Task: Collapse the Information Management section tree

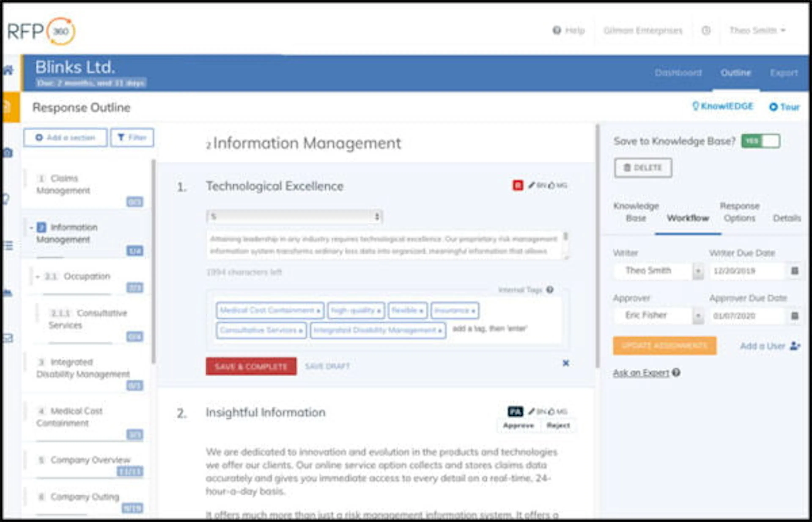Action: click(x=31, y=227)
